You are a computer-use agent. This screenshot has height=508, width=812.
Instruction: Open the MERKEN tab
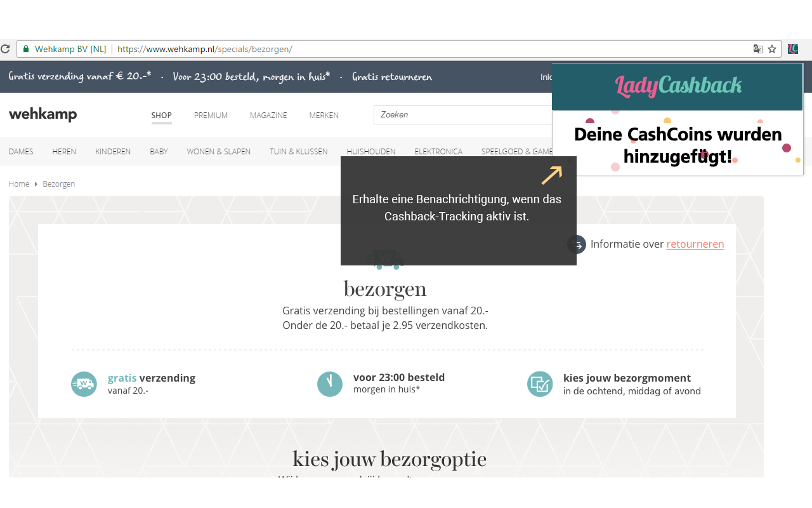tap(324, 116)
